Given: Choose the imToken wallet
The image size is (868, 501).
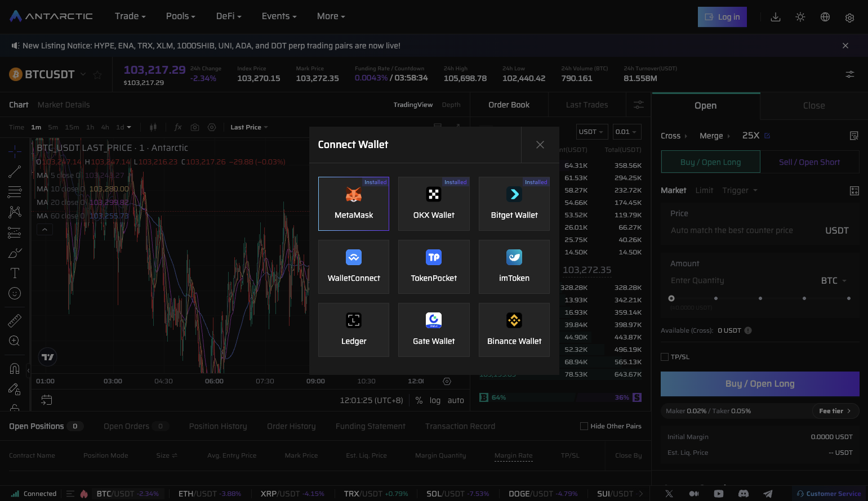Looking at the screenshot, I should 514,267.
